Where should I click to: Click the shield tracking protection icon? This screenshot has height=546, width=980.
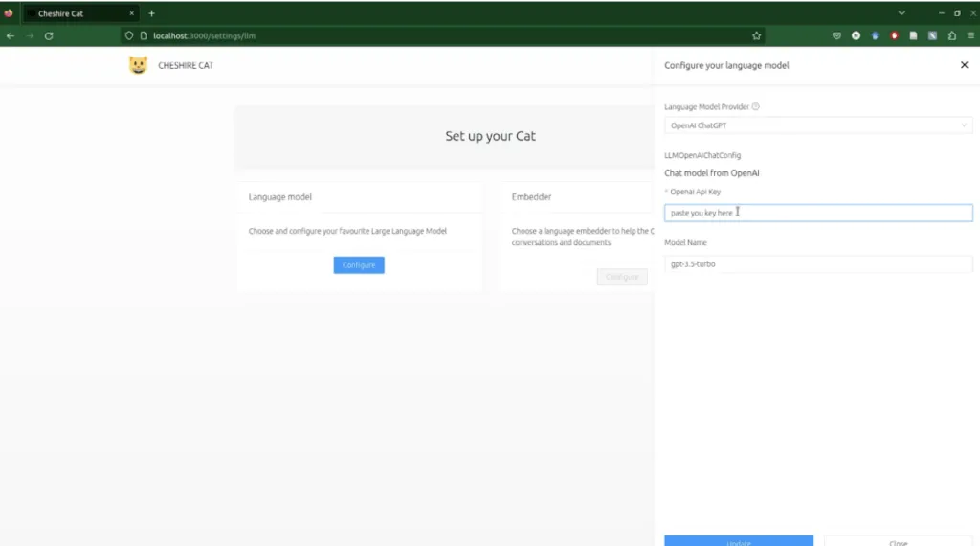pos(129,35)
